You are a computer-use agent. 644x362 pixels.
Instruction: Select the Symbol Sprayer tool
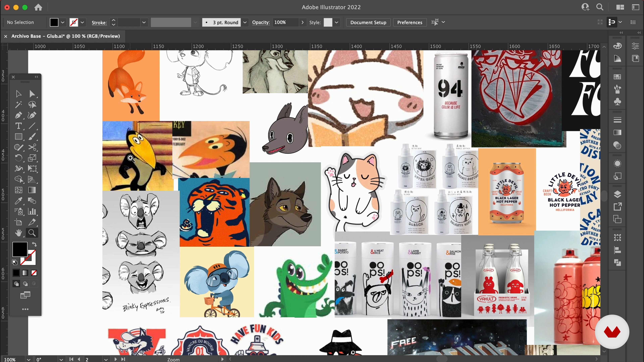click(18, 212)
